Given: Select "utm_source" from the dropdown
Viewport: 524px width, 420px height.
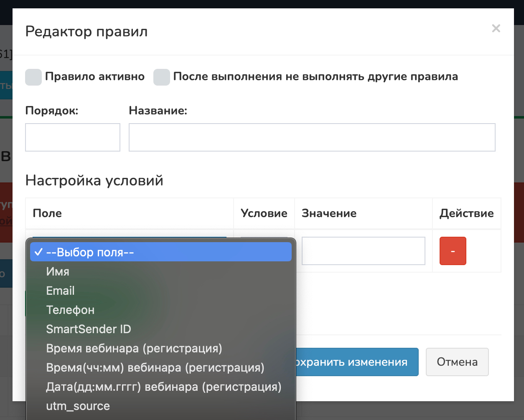Looking at the screenshot, I should (x=78, y=406).
